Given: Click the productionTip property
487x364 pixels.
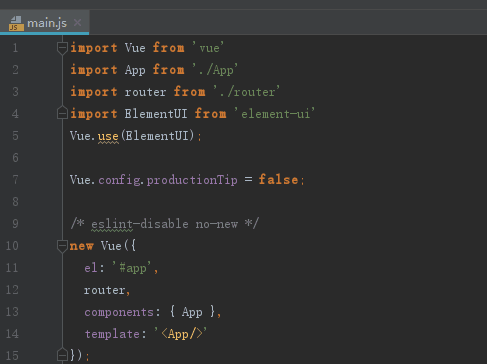Looking at the screenshot, I should coord(192,180).
